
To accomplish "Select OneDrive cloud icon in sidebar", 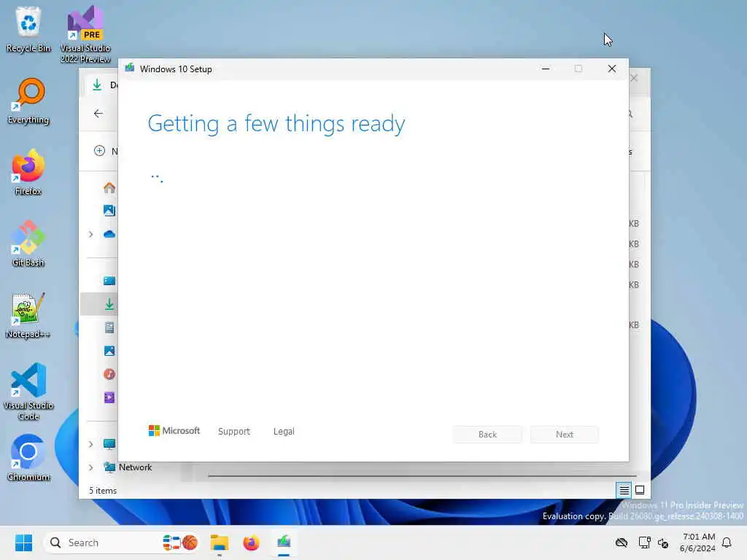I will 109,234.
